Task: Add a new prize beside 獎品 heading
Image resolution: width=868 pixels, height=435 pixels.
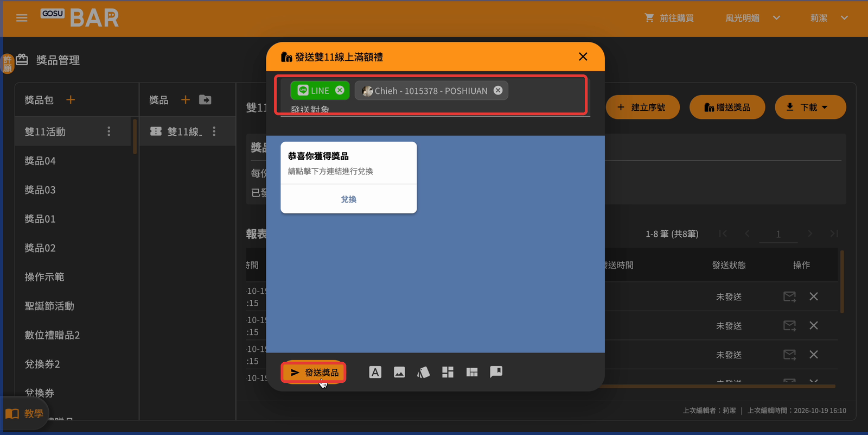Action: click(186, 100)
